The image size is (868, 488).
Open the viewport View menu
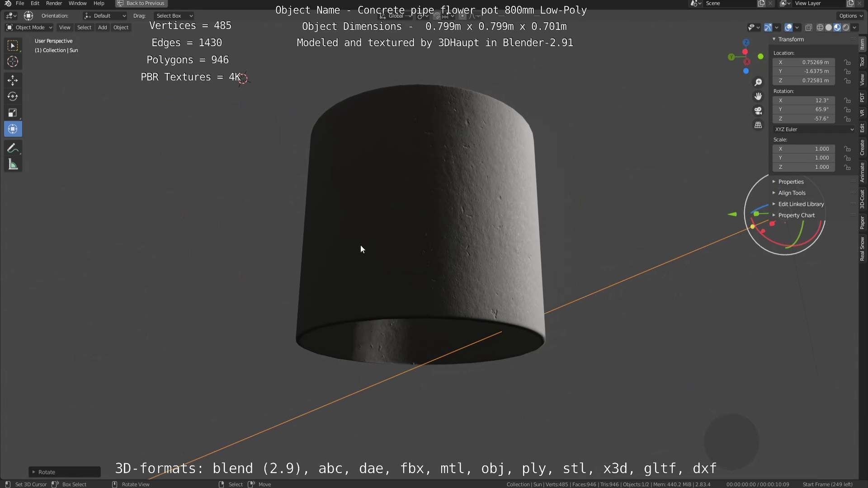(x=65, y=28)
